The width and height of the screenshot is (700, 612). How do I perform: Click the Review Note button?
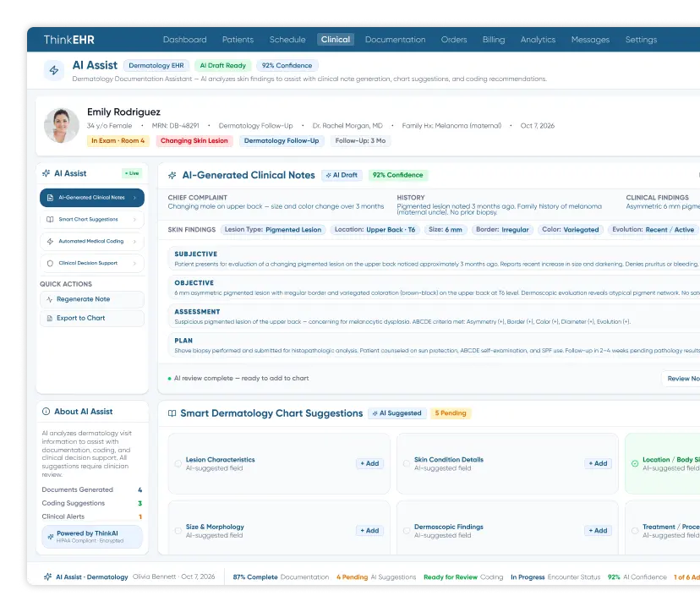coord(681,379)
